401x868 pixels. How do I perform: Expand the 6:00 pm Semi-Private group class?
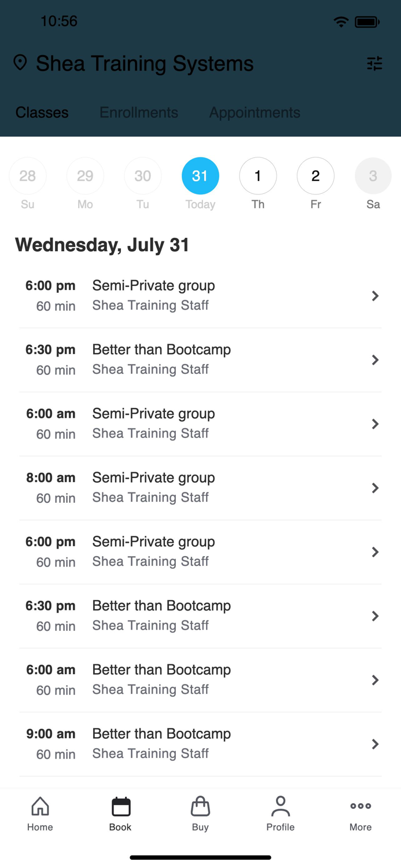(x=200, y=295)
